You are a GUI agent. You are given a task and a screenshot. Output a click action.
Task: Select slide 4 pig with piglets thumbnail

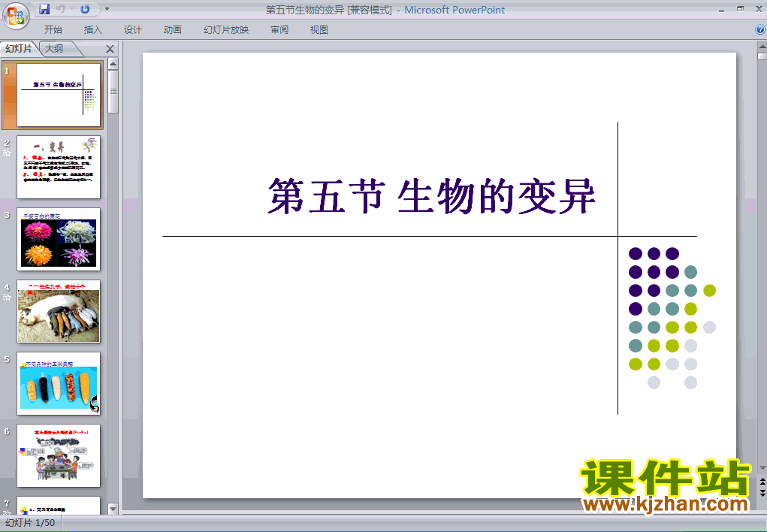(59, 312)
